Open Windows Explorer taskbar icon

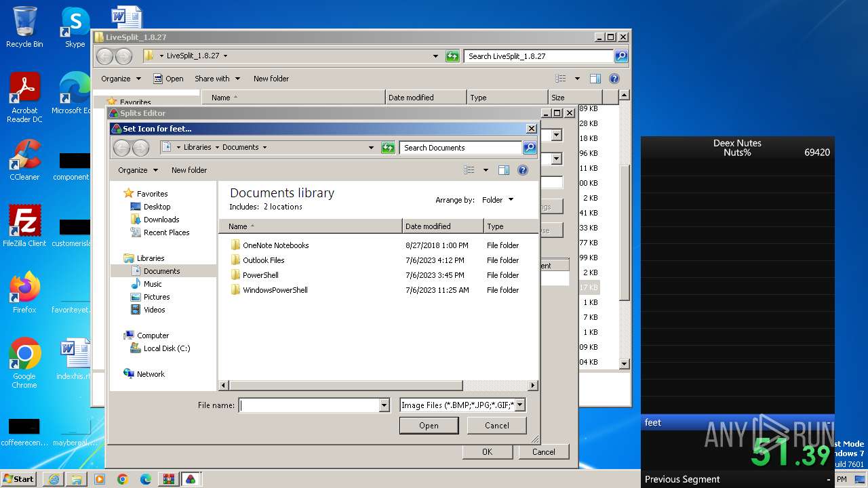[x=77, y=479]
